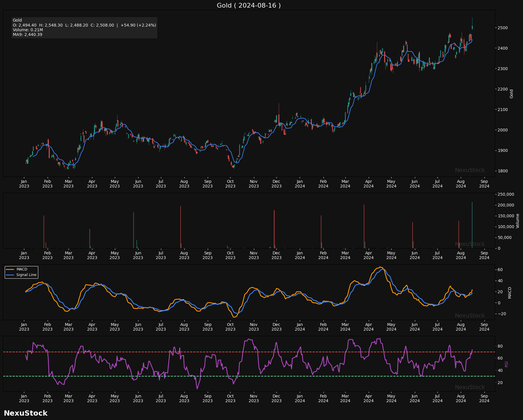Click "Sep 2024" label under the price chart
Viewport: 523px width, 420px height.
click(x=484, y=184)
